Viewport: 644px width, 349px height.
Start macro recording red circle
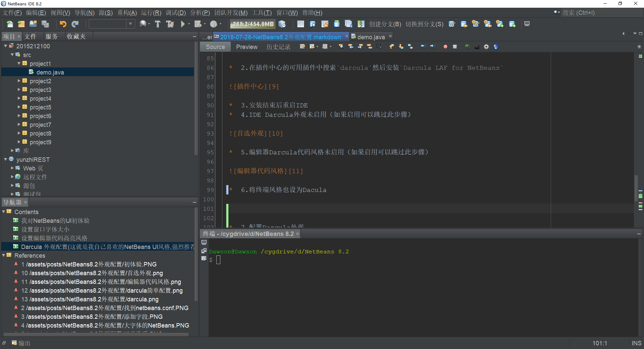(x=445, y=47)
